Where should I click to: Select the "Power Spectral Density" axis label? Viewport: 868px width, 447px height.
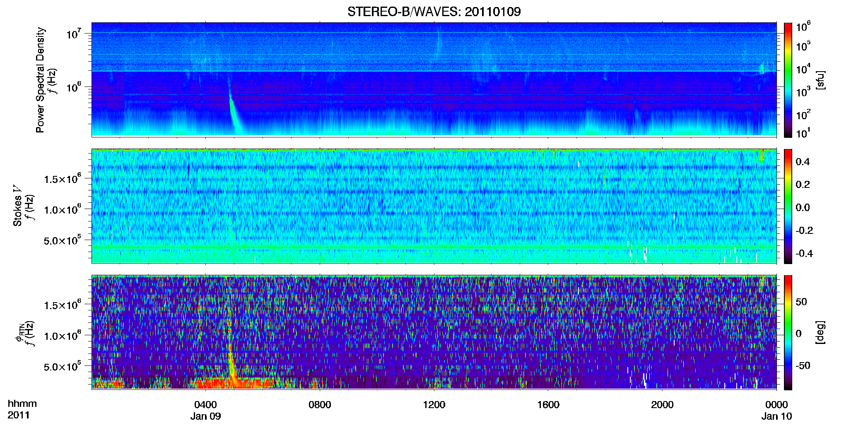[40, 80]
